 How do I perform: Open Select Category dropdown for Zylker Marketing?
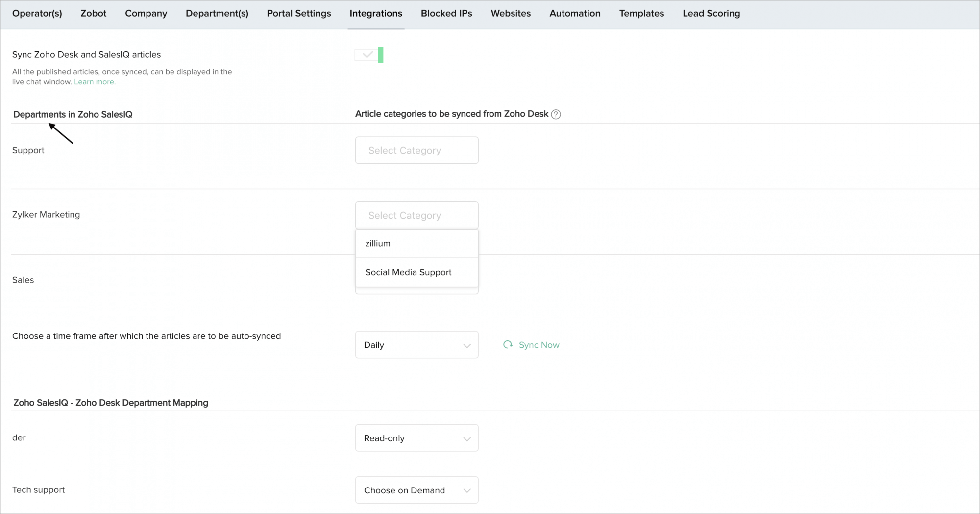tap(416, 215)
